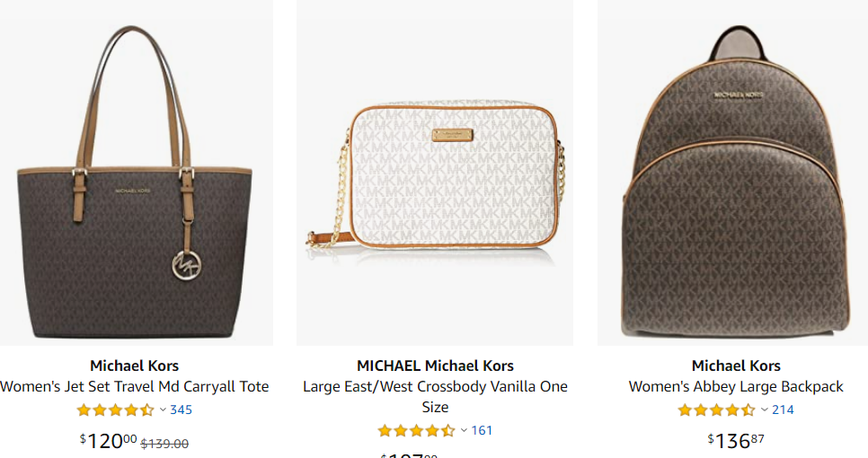The image size is (868, 458).
Task: Open the 345 reviews link
Action: 181,410
